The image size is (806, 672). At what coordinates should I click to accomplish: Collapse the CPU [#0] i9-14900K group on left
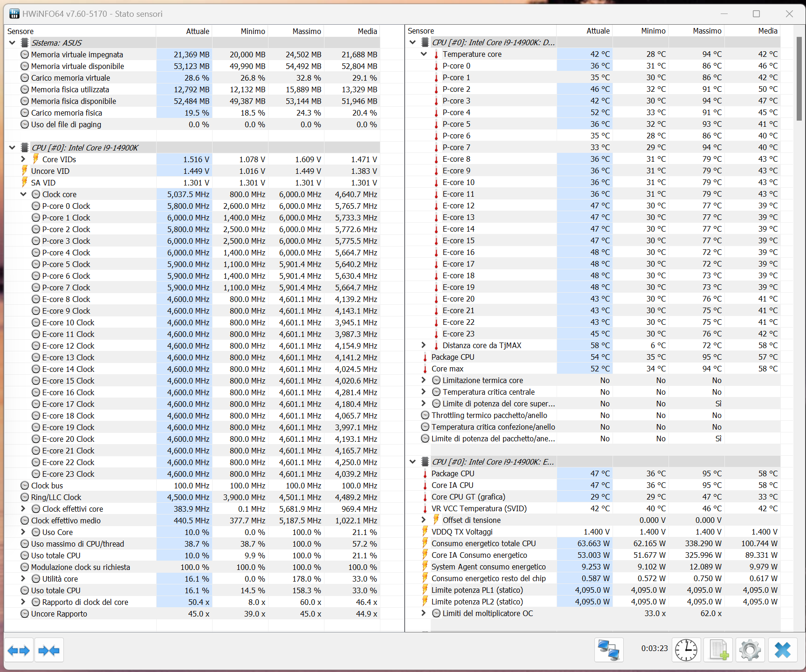click(x=12, y=148)
